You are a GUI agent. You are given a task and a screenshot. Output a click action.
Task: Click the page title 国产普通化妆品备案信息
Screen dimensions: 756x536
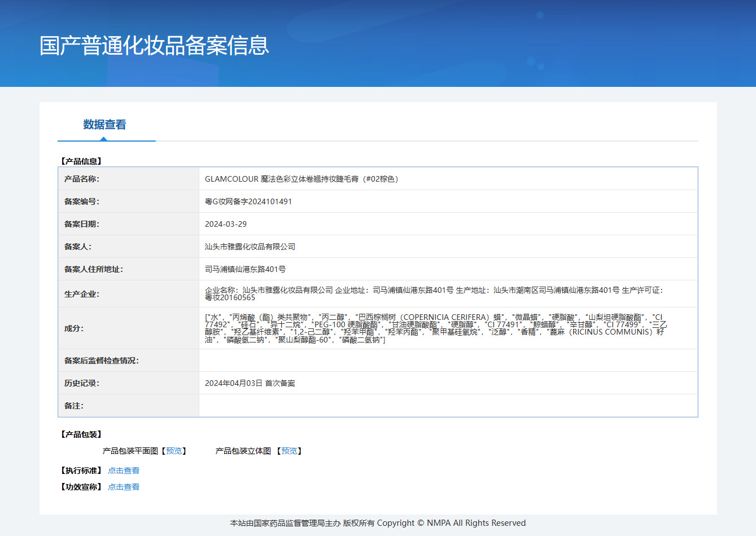[154, 46]
